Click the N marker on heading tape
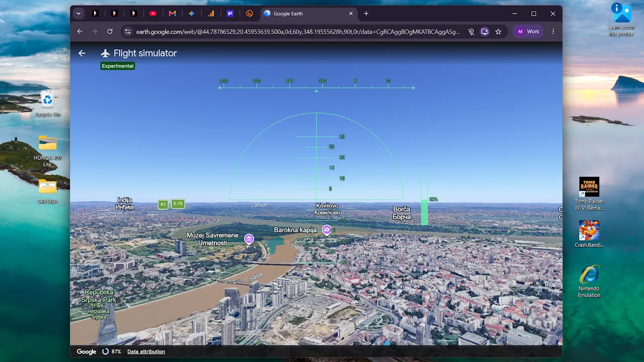644x362 pixels. tap(355, 81)
